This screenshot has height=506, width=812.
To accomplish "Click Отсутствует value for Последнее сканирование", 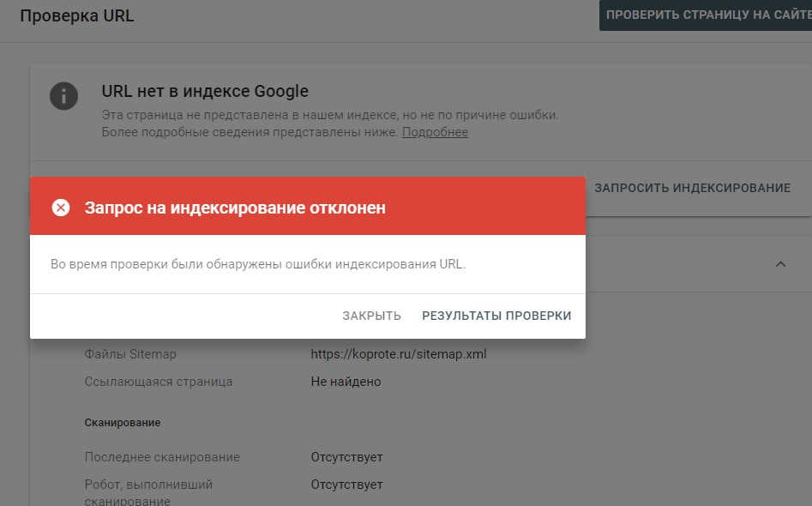I will tap(346, 457).
